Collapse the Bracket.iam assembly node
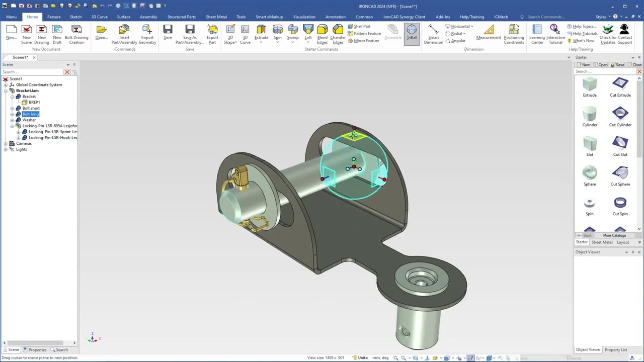Screen dimensions: 644x362 (6, 90)
